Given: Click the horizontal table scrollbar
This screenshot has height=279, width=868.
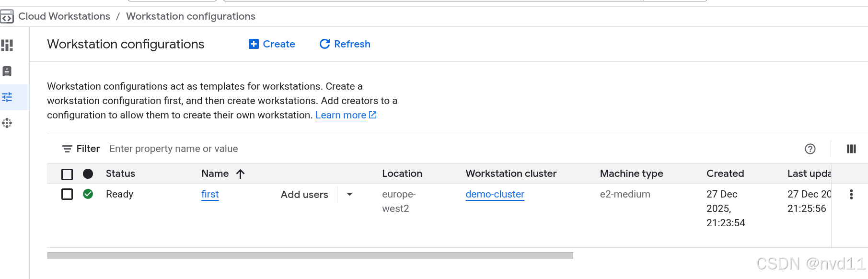Looking at the screenshot, I should point(310,256).
